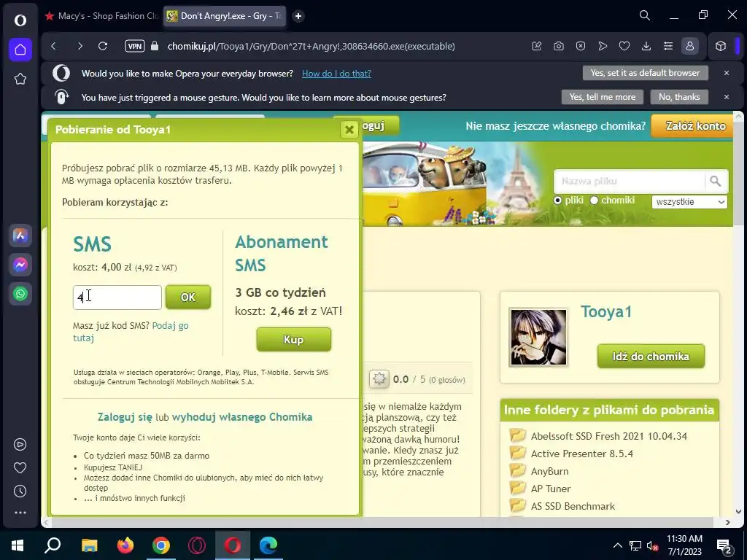Viewport: 747px width, 560px height.
Task: Run search with magnifier button
Action: point(716,181)
